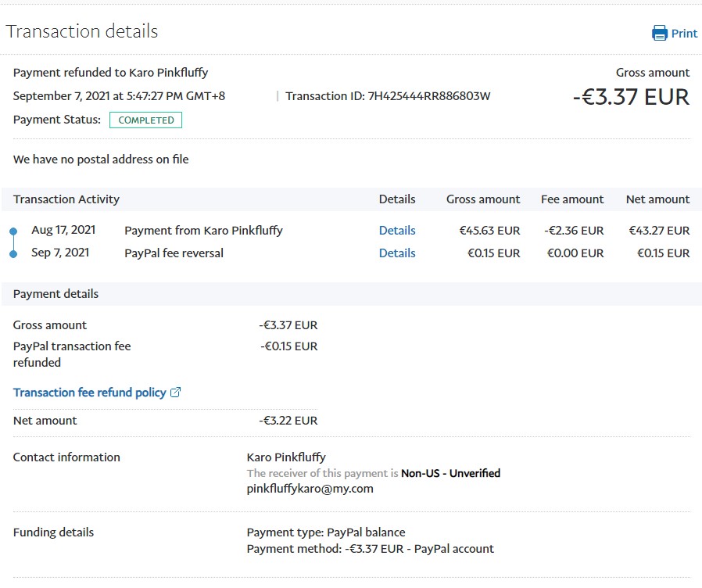Screen dimensions: 702x588
Task: Click the Non-US - Unverified receiver status
Action: pos(450,473)
